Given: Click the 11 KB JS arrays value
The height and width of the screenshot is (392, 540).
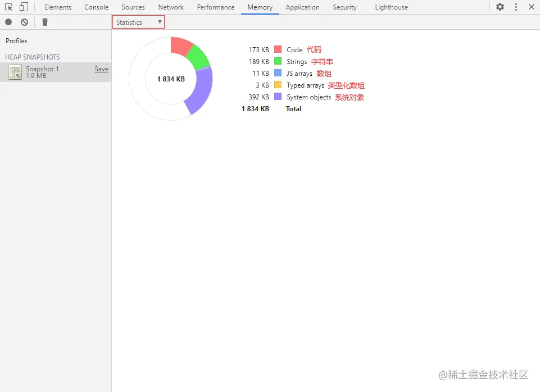Looking at the screenshot, I should click(x=260, y=74).
